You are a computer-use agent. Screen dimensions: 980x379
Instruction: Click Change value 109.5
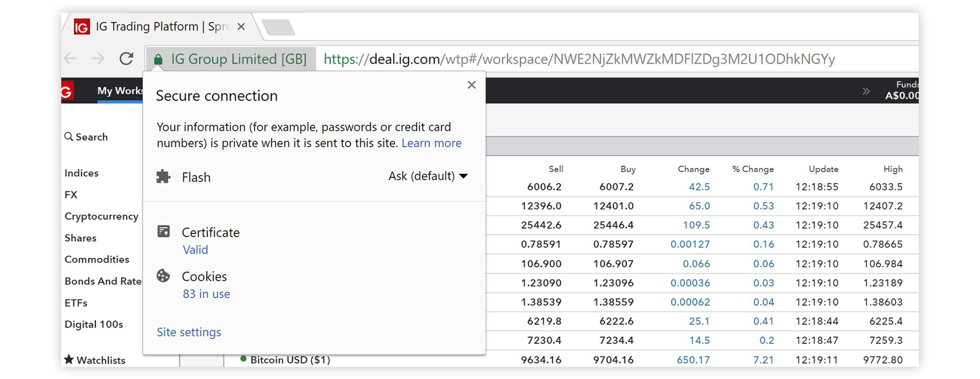[696, 225]
